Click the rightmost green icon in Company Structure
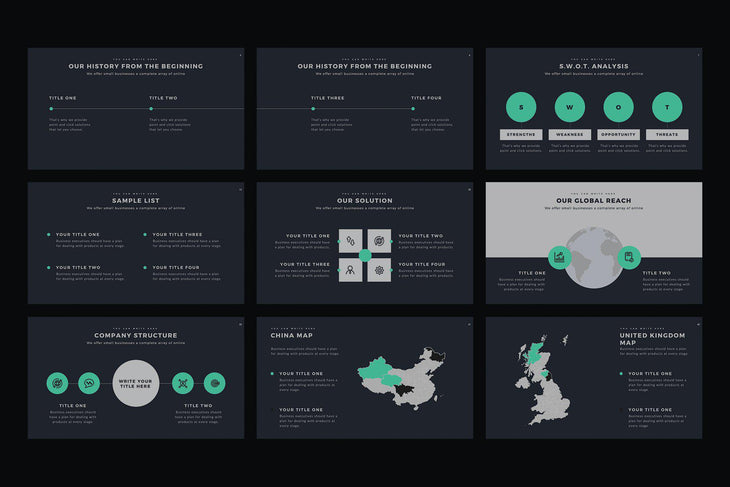The width and height of the screenshot is (730, 487). pos(213,382)
